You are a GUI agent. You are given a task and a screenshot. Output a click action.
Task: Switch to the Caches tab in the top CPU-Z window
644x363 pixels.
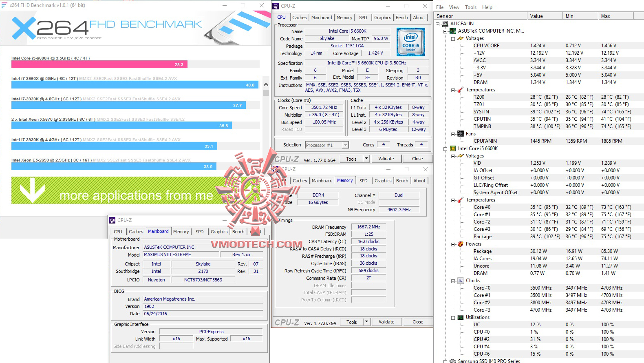click(300, 18)
